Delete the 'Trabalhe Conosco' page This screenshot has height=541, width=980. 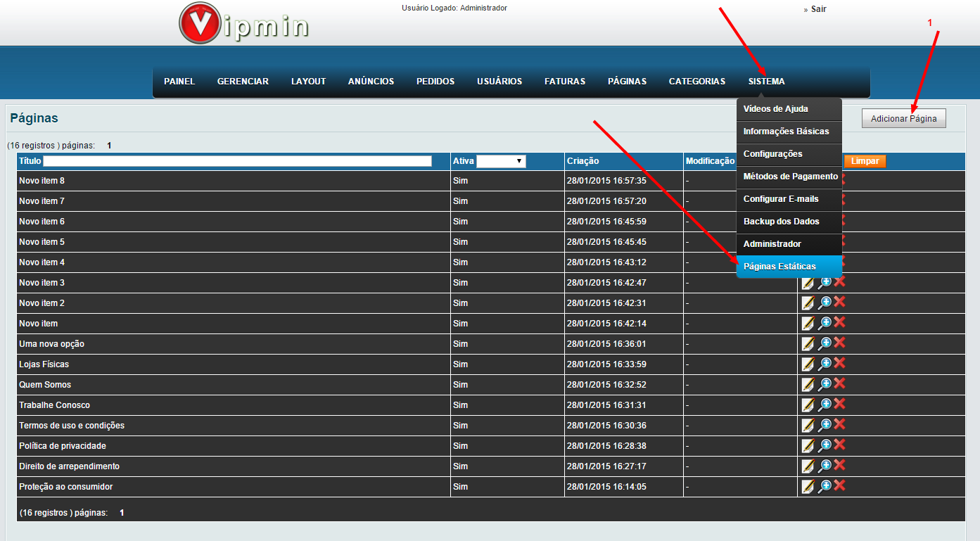(x=839, y=405)
